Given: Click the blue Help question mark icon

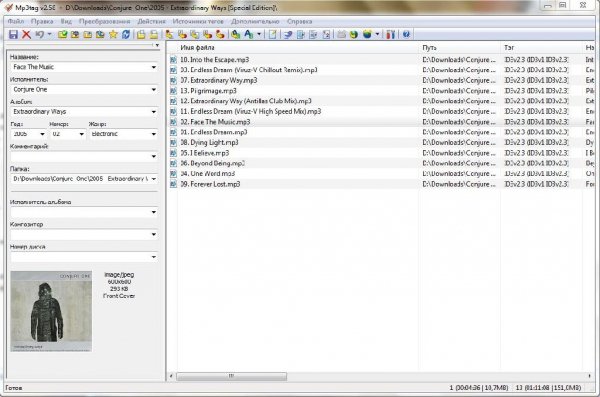Looking at the screenshot, I should [x=406, y=35].
